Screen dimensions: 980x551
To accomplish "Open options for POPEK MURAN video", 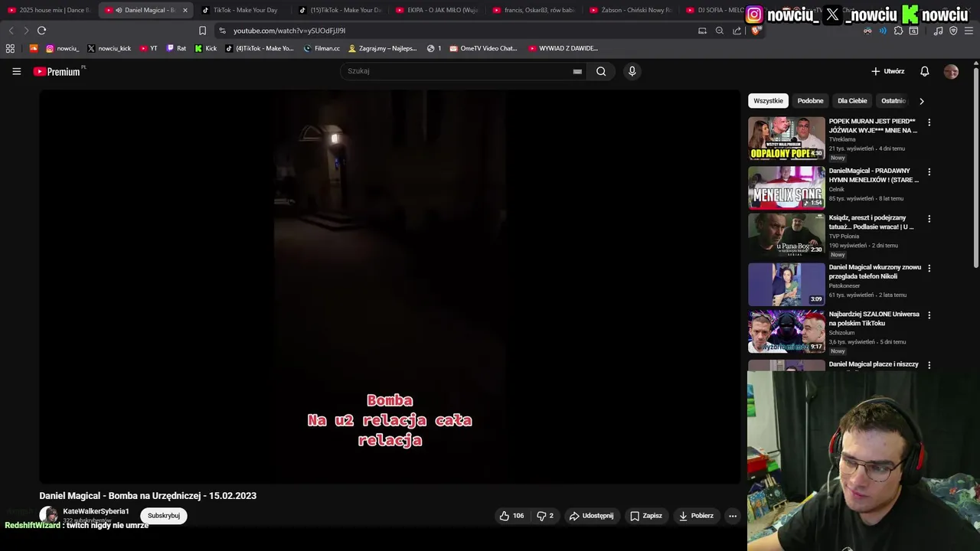I will click(929, 122).
